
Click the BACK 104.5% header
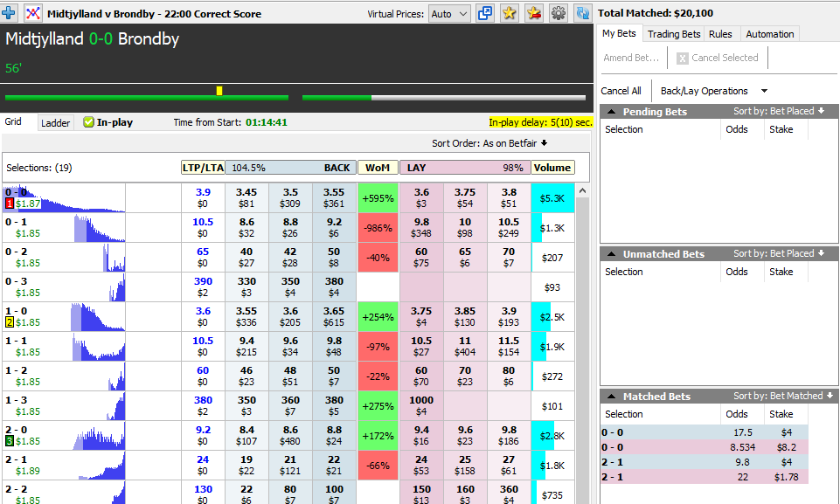point(291,168)
